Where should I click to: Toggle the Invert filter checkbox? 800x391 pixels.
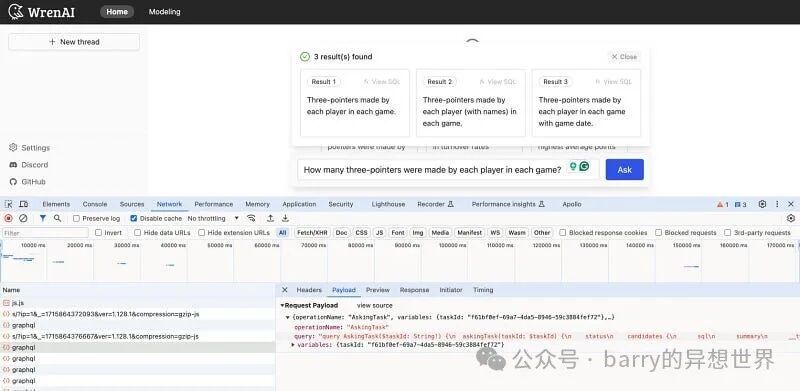pos(98,233)
